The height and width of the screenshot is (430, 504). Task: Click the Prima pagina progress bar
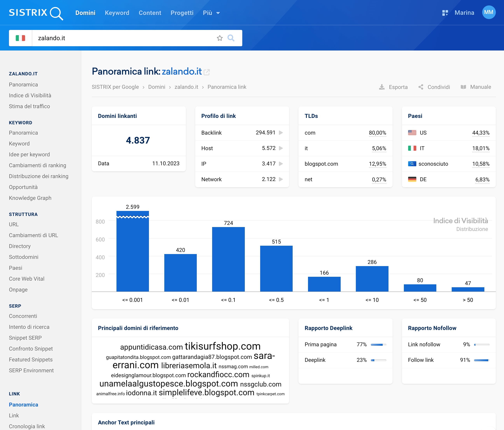379,345
